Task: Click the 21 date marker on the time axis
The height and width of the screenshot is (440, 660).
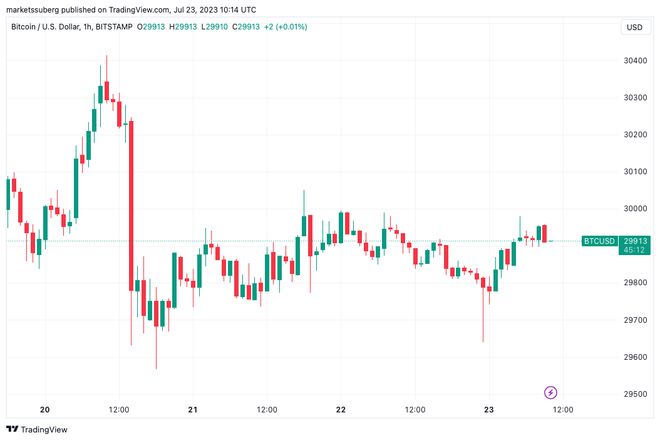Action: tap(193, 410)
